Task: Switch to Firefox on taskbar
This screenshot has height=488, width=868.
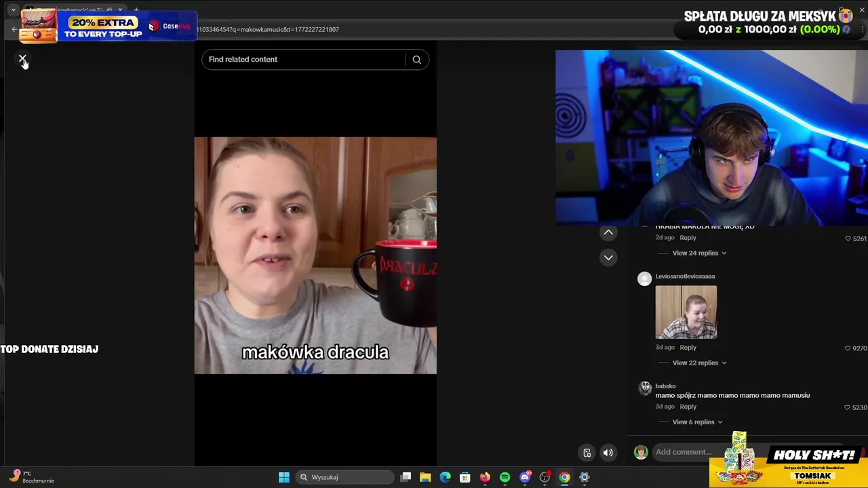Action: tap(485, 477)
